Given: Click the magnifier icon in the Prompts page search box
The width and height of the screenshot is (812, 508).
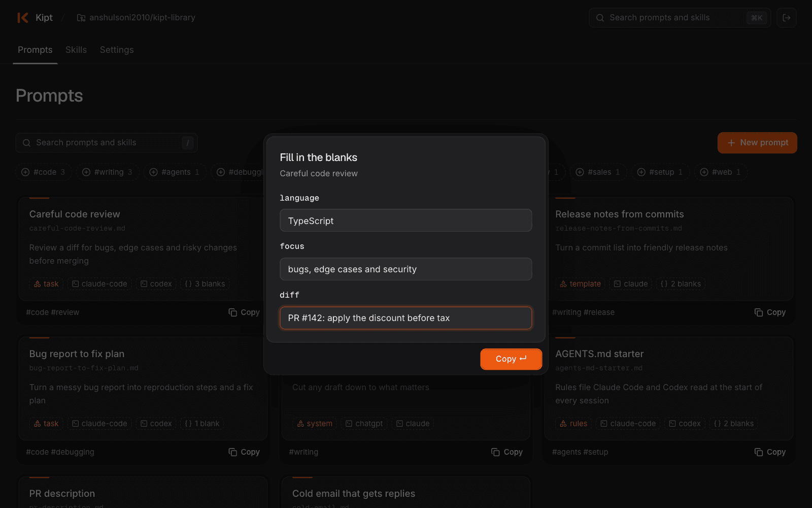Looking at the screenshot, I should (26, 143).
